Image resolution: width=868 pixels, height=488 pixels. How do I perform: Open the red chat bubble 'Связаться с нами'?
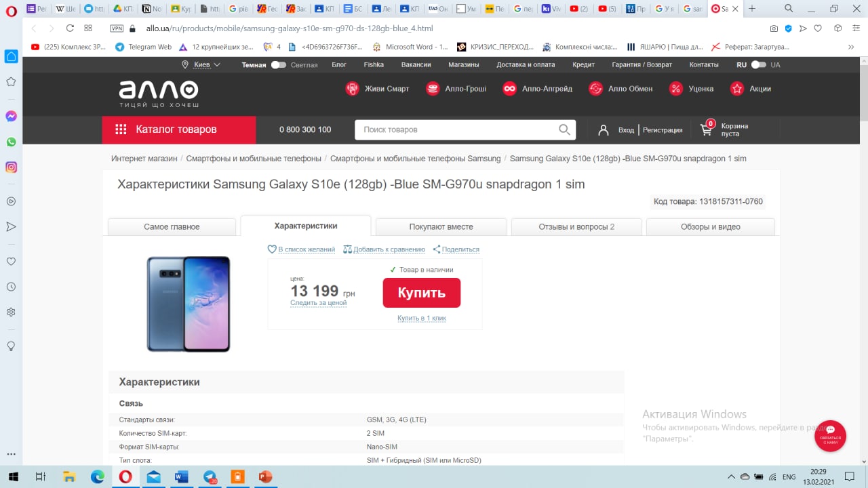[830, 436]
